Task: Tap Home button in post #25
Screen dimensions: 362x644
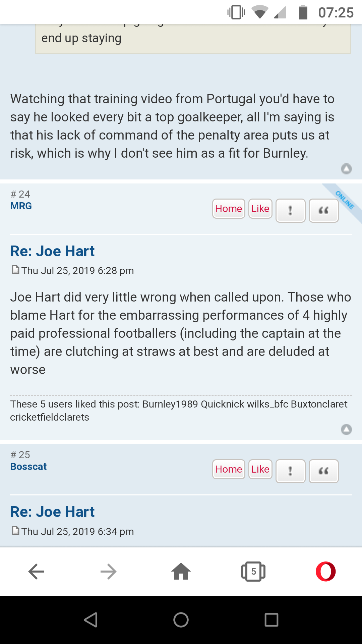Action: [x=229, y=469]
